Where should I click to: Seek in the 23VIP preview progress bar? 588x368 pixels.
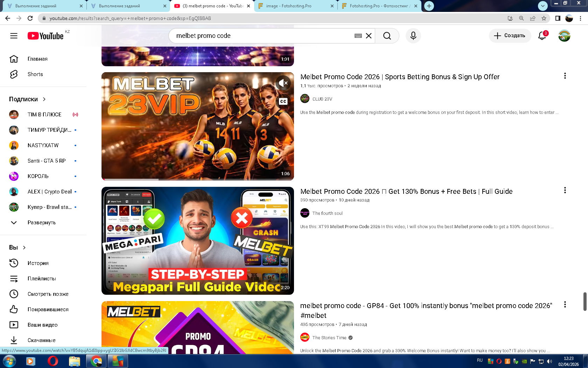(x=198, y=179)
